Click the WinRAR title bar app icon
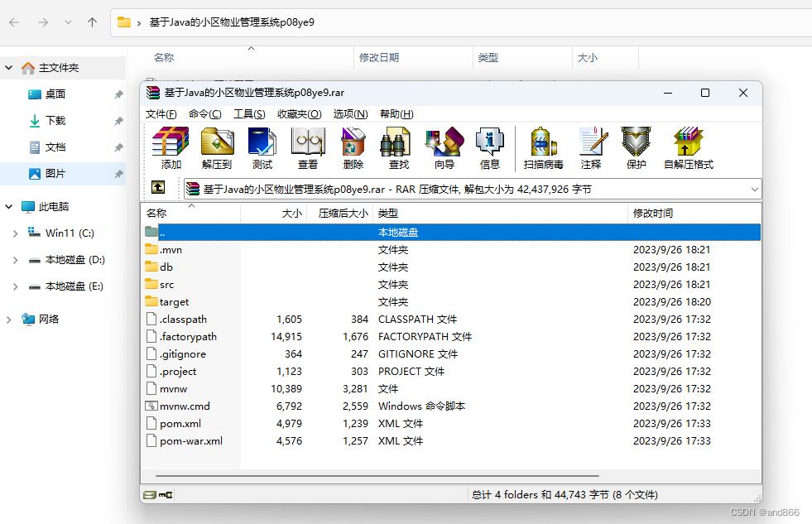812x524 pixels. click(153, 93)
